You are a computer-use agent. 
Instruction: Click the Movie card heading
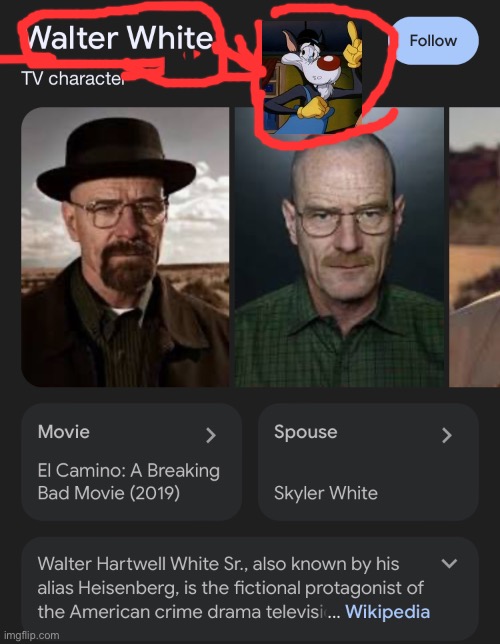pos(64,432)
